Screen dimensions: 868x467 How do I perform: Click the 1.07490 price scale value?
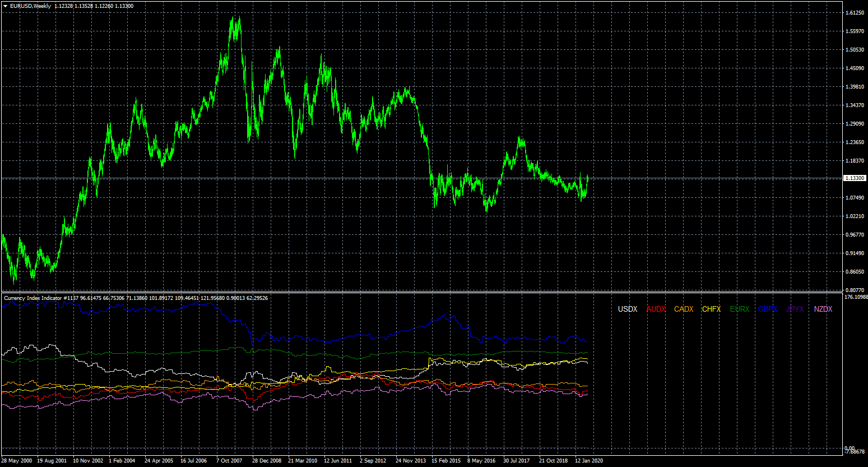(x=854, y=197)
